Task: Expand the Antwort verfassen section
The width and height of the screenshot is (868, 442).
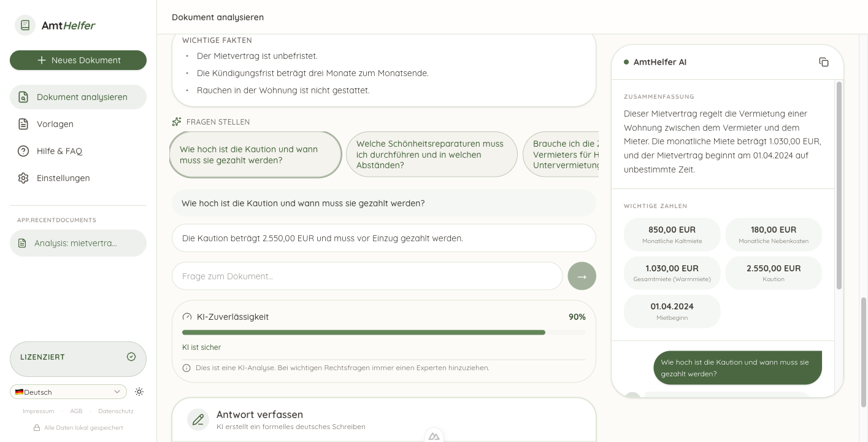Action: pos(383,420)
